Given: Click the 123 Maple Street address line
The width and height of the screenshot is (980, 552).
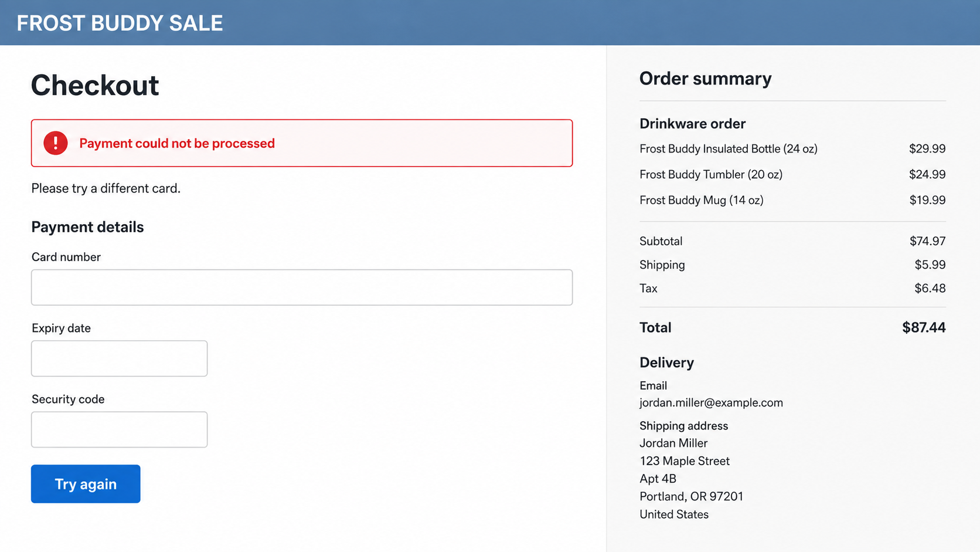Looking at the screenshot, I should click(x=685, y=461).
